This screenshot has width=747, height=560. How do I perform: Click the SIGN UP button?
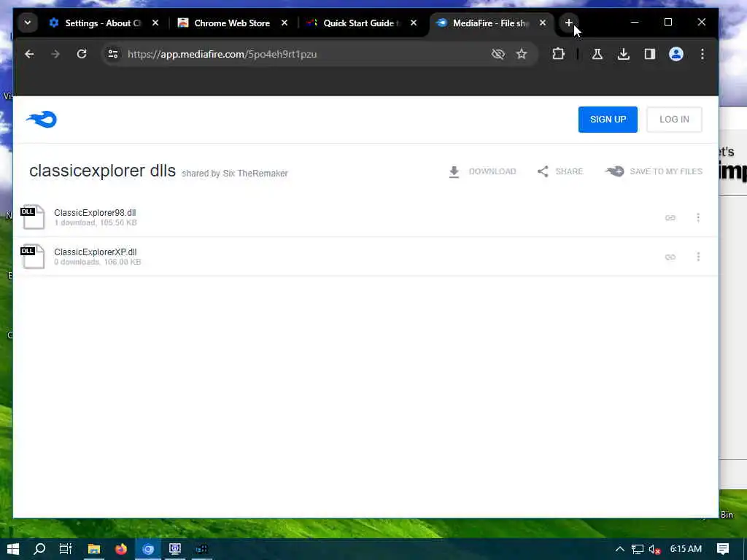click(608, 120)
